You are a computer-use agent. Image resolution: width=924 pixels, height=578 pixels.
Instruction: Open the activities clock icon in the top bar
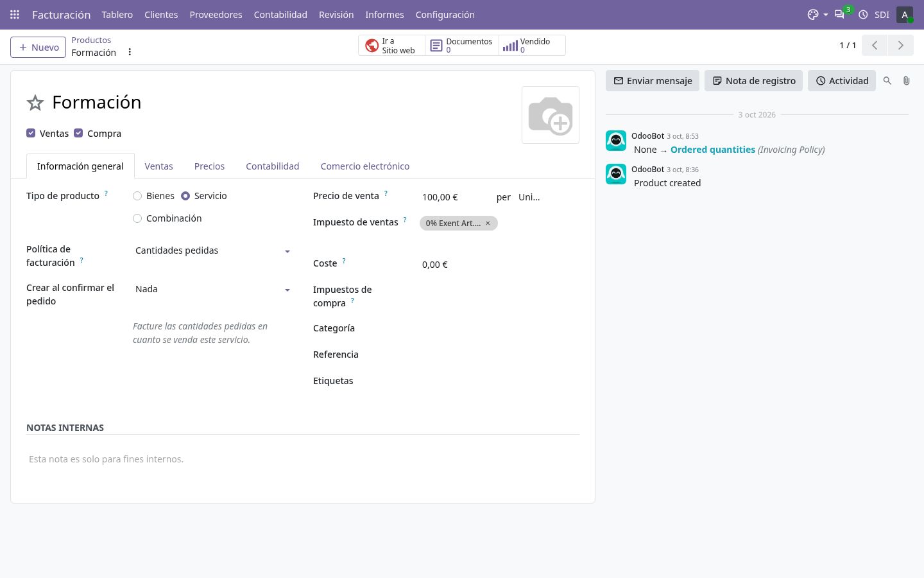point(863,14)
